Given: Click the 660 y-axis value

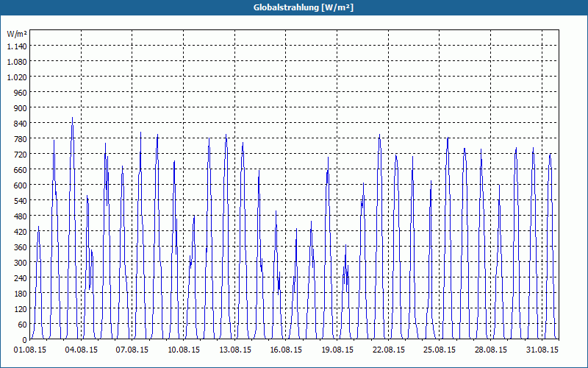Looking at the screenshot, I should (21, 170).
